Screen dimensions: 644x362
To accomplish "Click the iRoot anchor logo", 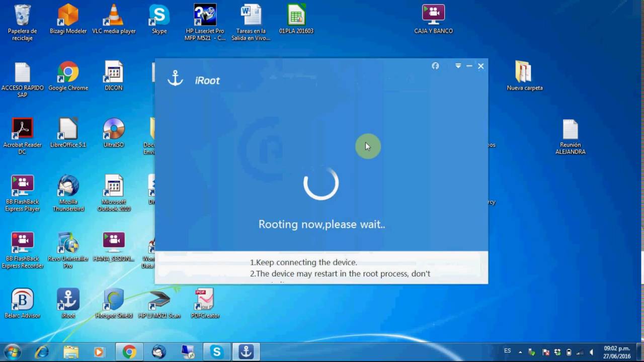I will tap(175, 78).
